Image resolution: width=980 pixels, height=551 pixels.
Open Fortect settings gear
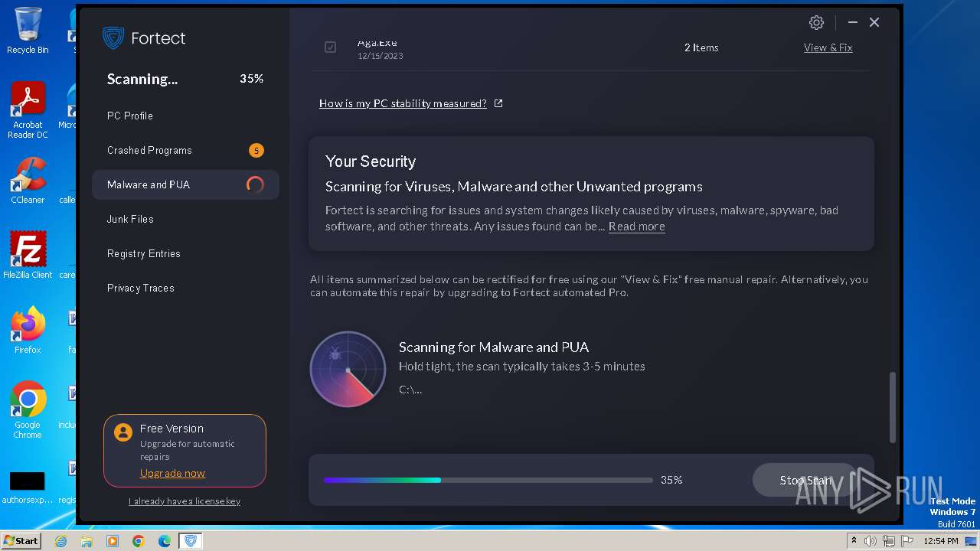[816, 23]
